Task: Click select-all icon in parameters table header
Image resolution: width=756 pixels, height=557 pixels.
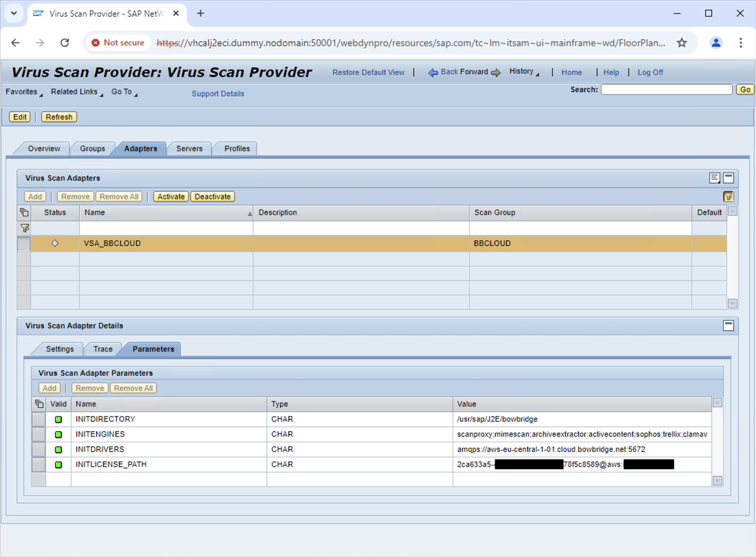Action: pos(39,404)
